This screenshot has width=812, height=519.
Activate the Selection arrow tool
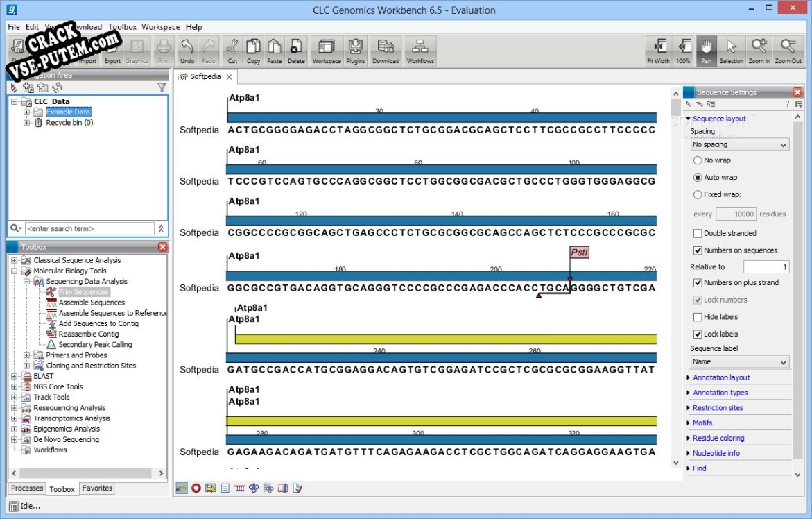(731, 51)
